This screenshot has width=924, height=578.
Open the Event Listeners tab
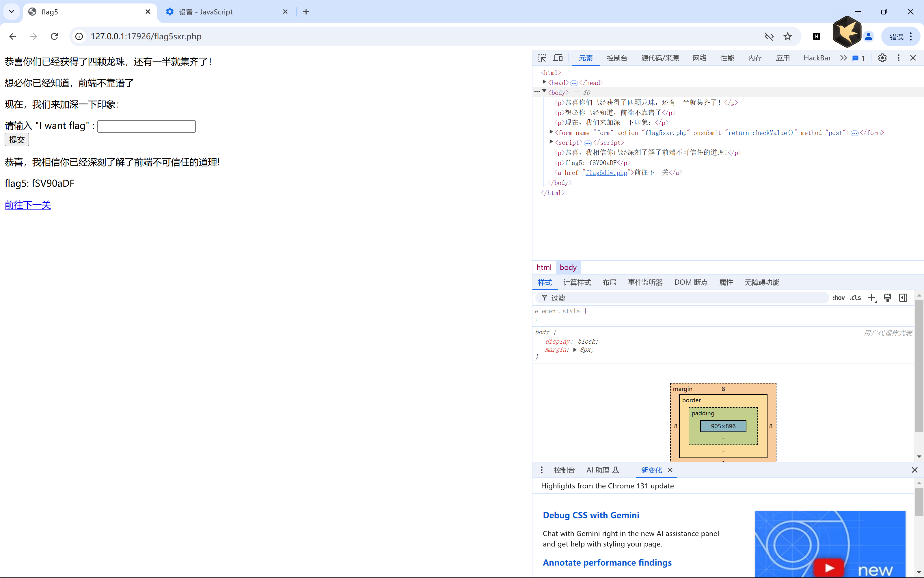pos(645,283)
